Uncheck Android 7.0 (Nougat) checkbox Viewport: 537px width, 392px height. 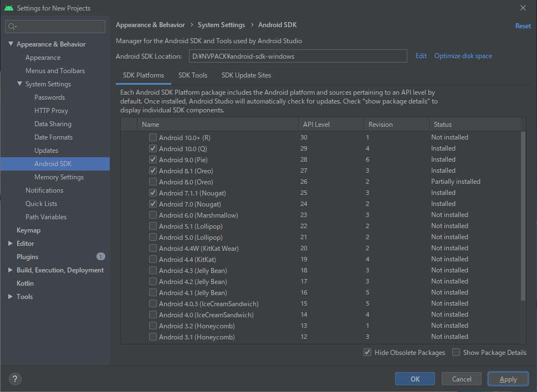(x=153, y=204)
